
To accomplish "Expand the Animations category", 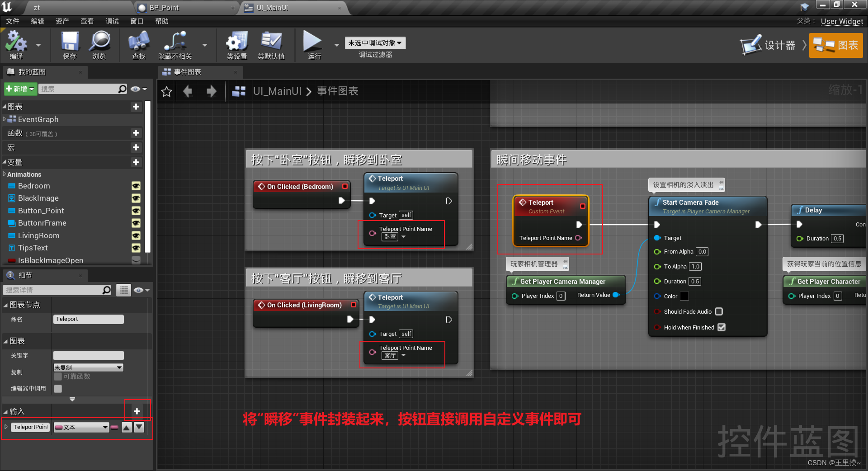I will 4,174.
